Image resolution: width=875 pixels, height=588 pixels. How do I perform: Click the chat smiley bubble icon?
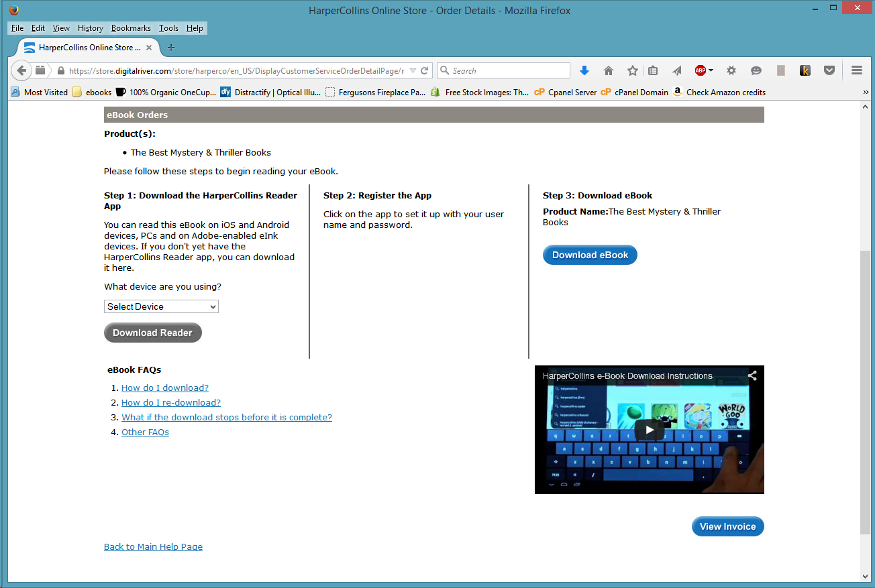[x=756, y=70]
